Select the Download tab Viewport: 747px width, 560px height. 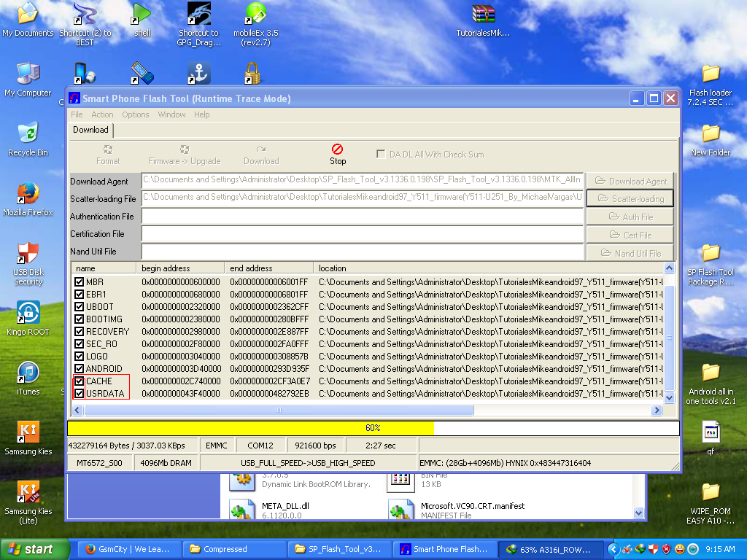point(90,130)
